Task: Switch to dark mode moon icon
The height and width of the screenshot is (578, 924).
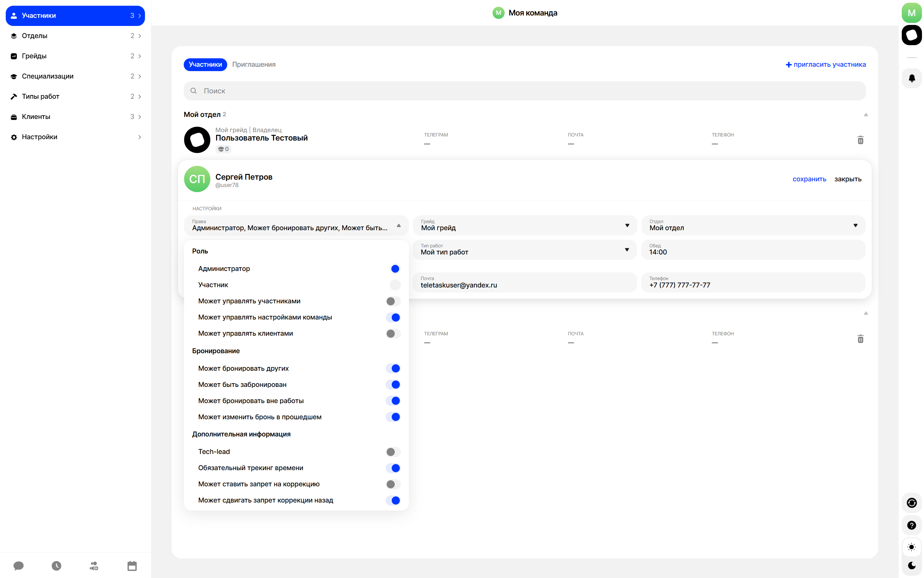Action: tap(912, 566)
